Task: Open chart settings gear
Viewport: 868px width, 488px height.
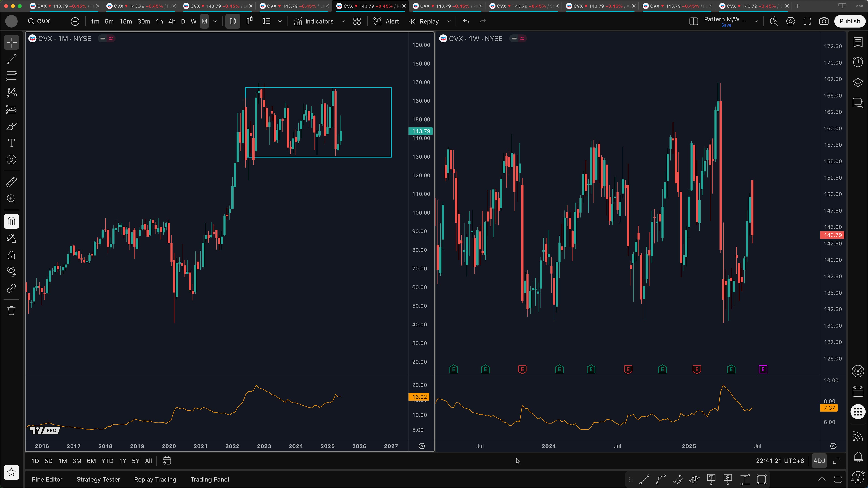Action: (x=790, y=21)
